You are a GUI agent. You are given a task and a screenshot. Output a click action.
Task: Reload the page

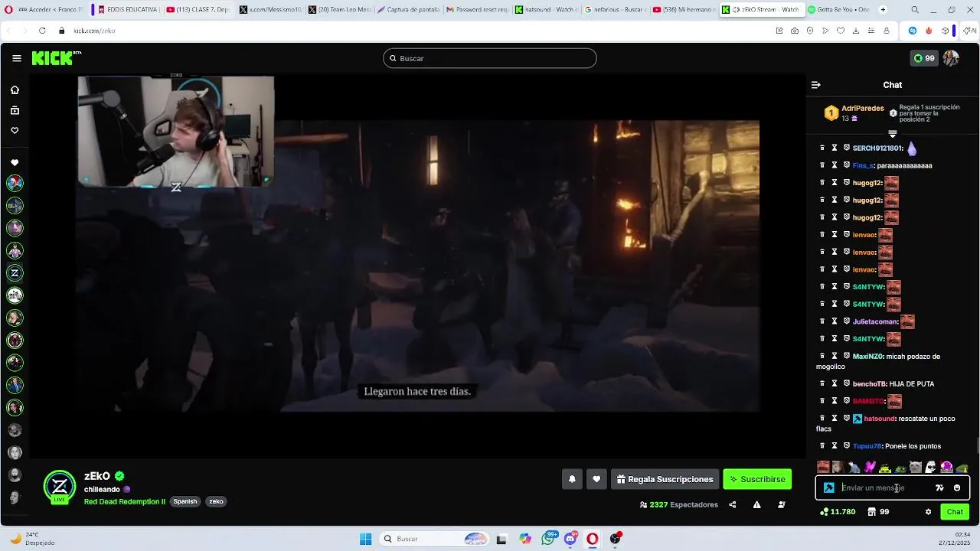[42, 31]
